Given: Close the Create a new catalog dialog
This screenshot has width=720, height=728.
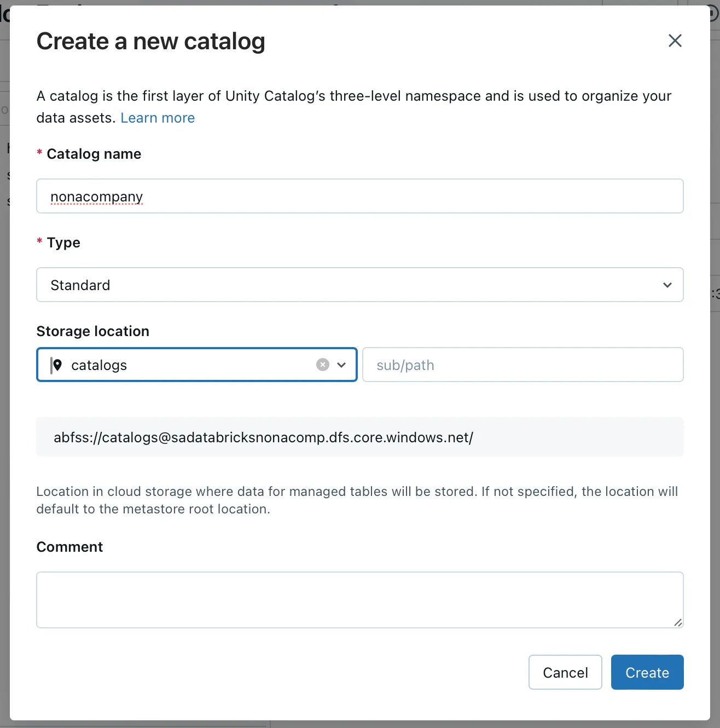Looking at the screenshot, I should click(675, 41).
